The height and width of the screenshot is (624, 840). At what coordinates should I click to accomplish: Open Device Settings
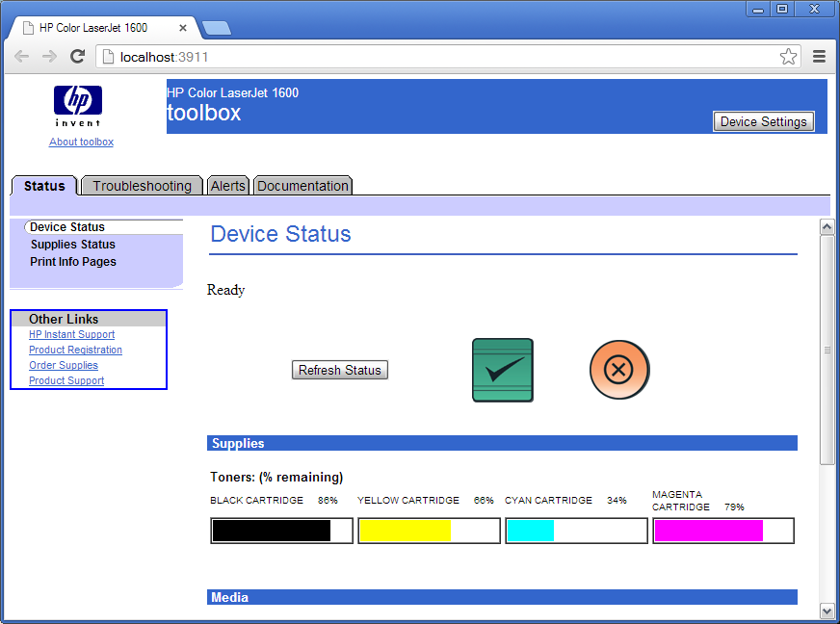(x=763, y=121)
